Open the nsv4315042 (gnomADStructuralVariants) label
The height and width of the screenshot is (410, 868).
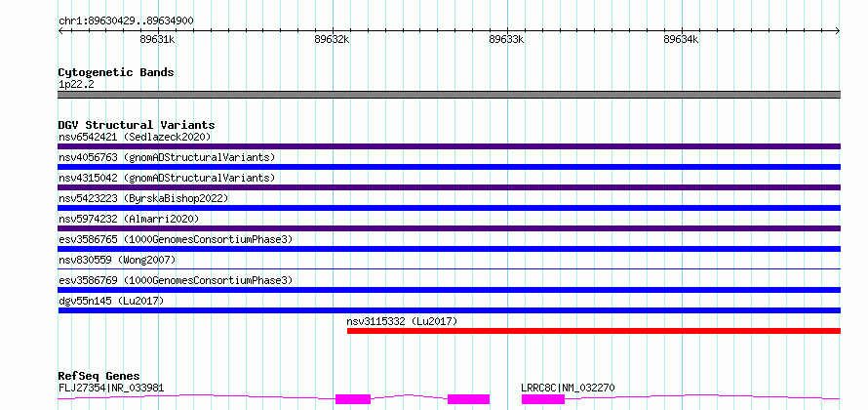[167, 178]
